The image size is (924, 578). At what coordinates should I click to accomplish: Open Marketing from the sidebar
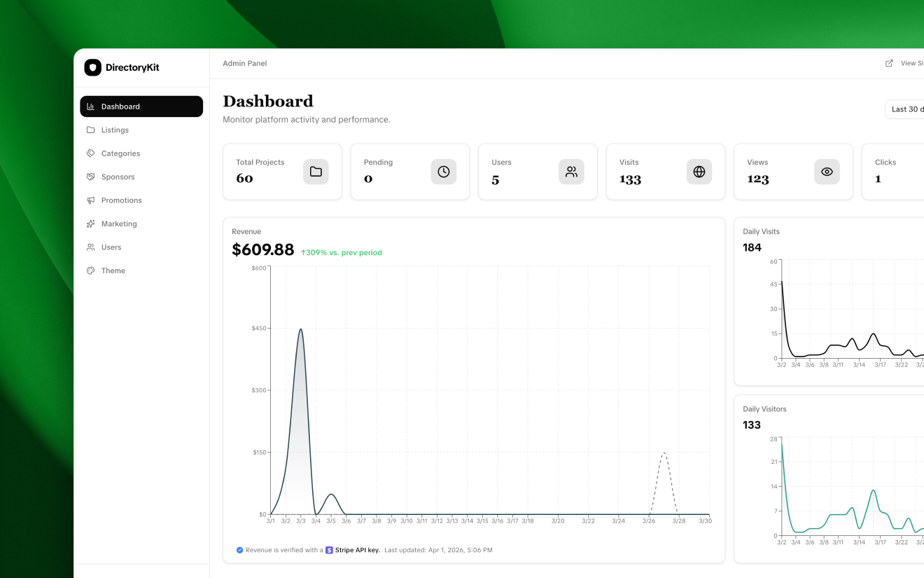pos(119,224)
